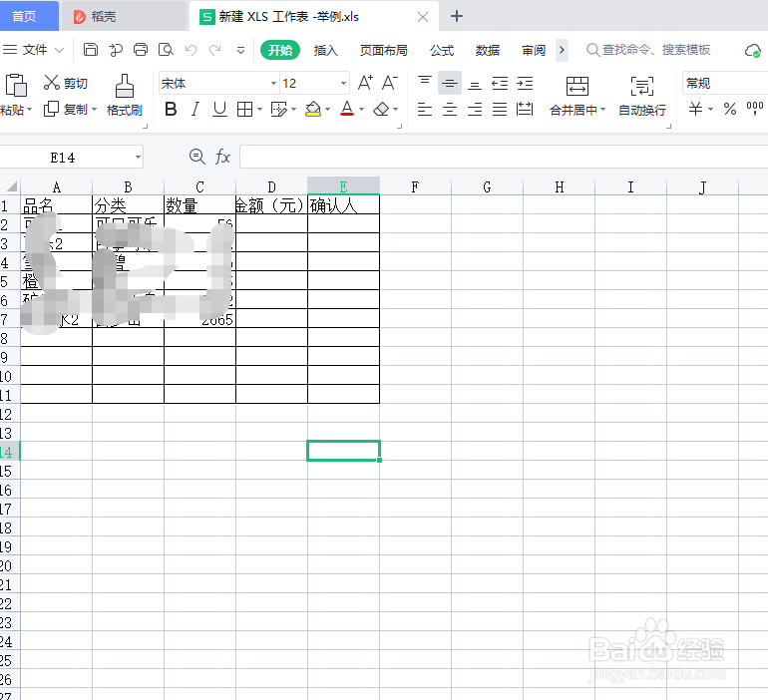The image size is (768, 700).
Task: Click the currency ¥ format icon
Action: pyautogui.click(x=695, y=108)
